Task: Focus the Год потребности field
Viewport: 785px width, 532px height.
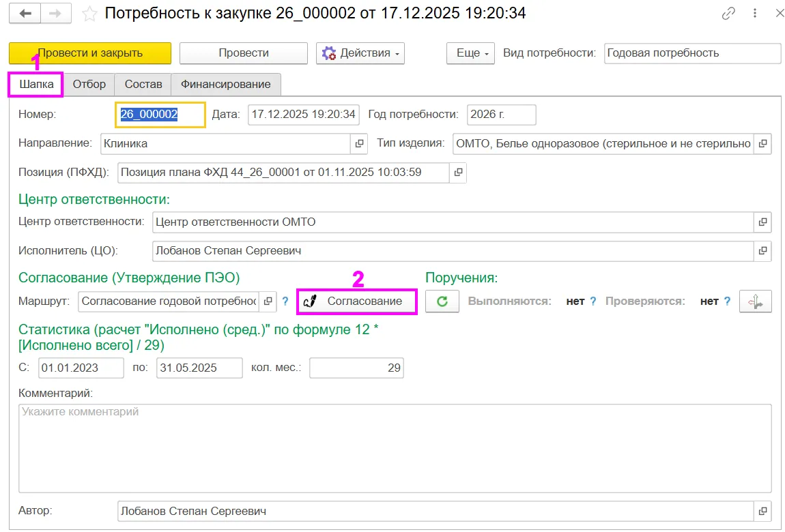Action: tap(502, 115)
